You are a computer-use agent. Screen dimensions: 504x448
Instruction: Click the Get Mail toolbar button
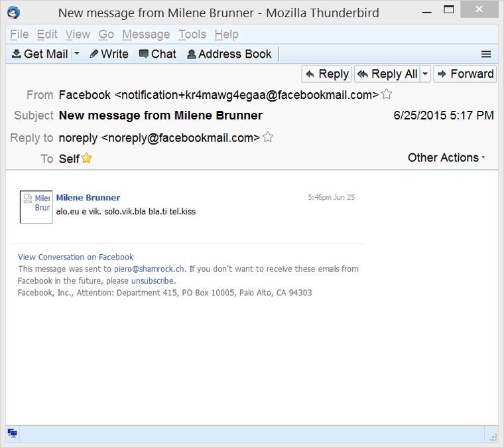[x=40, y=54]
